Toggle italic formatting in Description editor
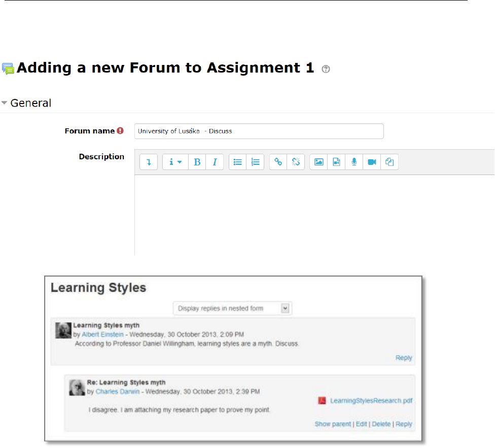495x448 pixels. click(x=215, y=162)
